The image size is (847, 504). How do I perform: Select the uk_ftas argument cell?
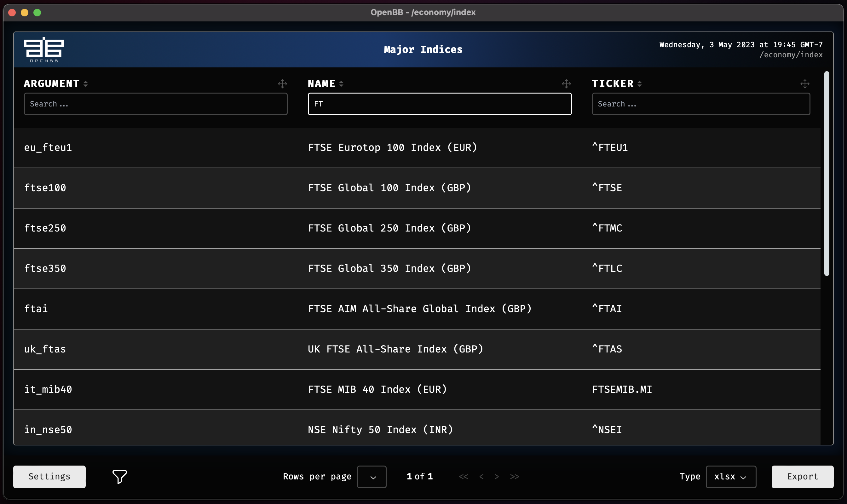pyautogui.click(x=45, y=349)
